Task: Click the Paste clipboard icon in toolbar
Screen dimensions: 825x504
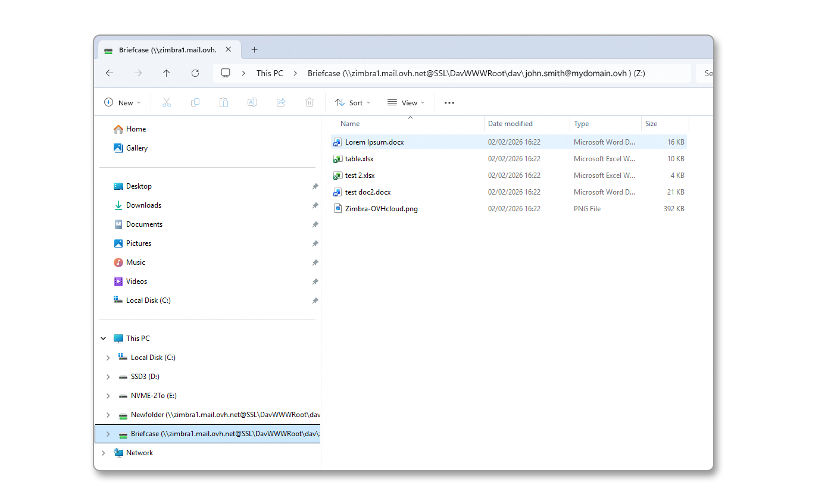Action: point(224,102)
